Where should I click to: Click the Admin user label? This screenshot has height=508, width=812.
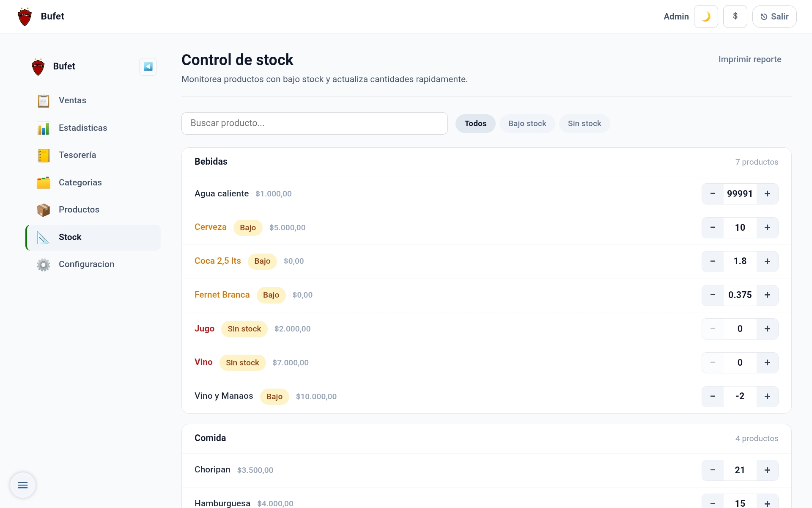pyautogui.click(x=676, y=17)
